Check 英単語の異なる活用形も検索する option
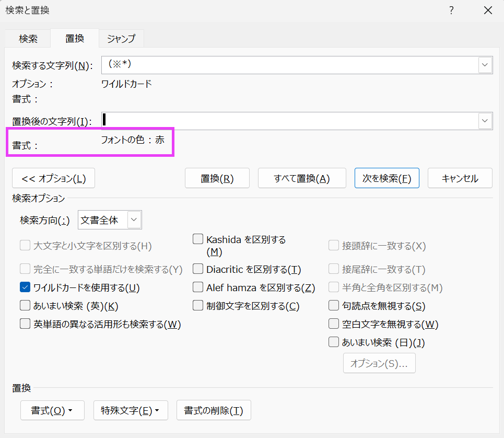 25,324
